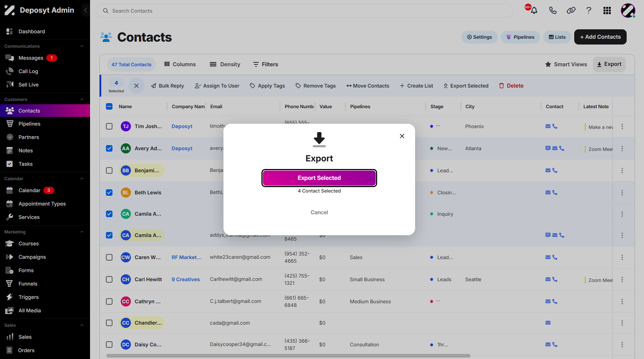Open the Deposyt company link for Tim Josh
The image size is (644, 359).
point(182,126)
